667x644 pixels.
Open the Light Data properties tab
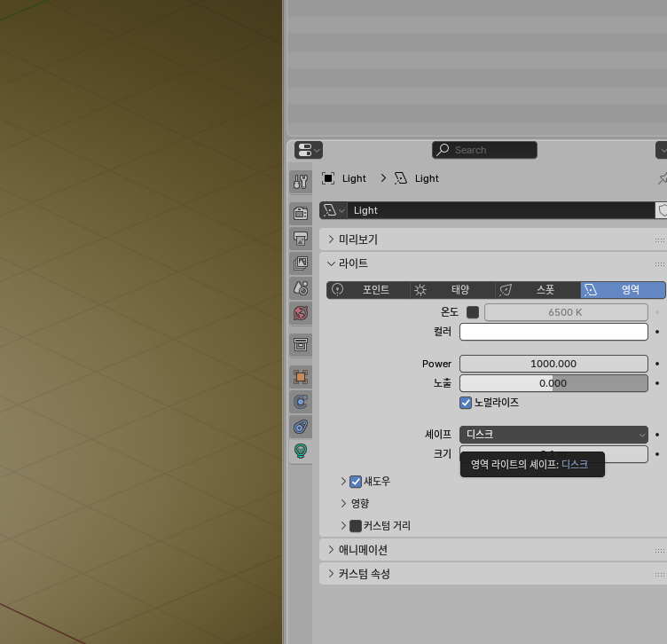[x=301, y=451]
